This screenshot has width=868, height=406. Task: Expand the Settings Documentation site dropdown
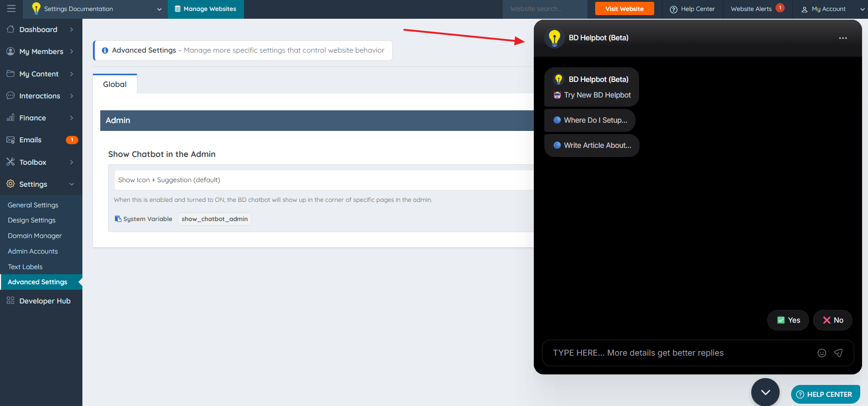click(x=159, y=9)
